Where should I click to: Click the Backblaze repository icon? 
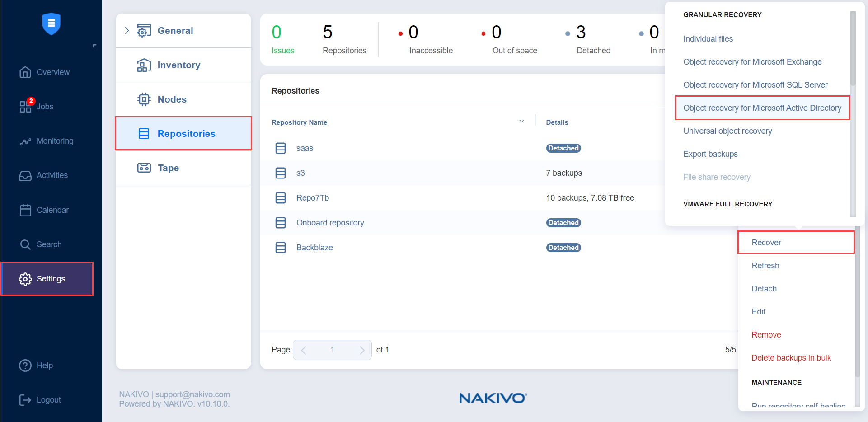tap(281, 248)
